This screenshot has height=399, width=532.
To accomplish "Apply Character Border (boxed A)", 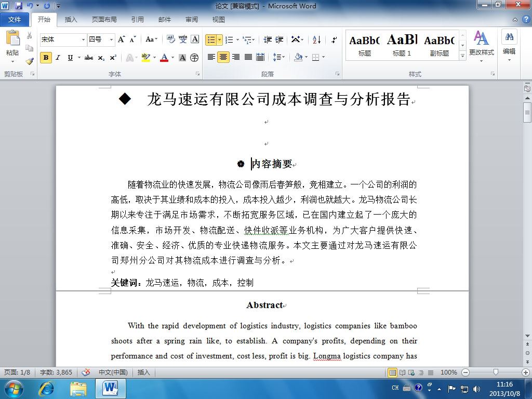I will [195, 39].
